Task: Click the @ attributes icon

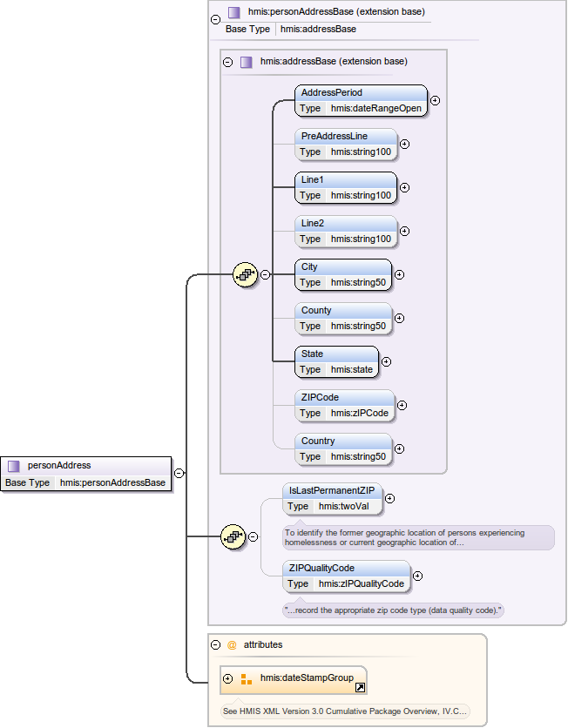Action: click(x=232, y=645)
